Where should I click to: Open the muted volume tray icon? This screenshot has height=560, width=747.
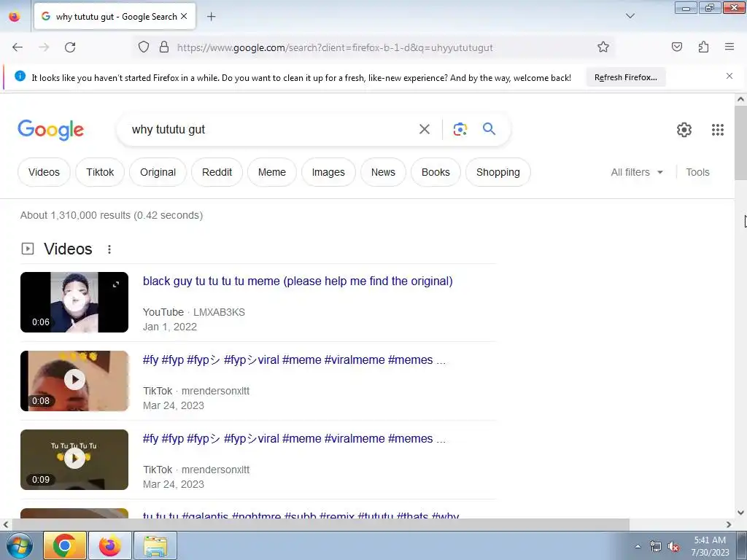point(673,547)
